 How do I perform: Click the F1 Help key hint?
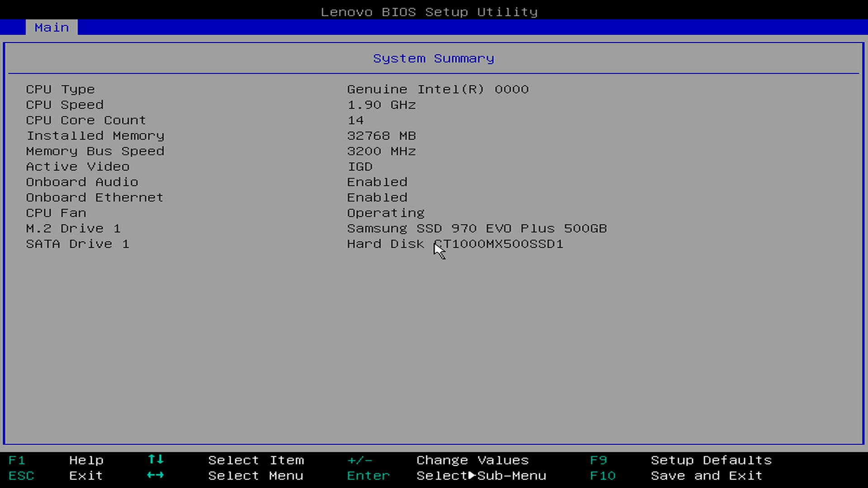[x=17, y=460]
